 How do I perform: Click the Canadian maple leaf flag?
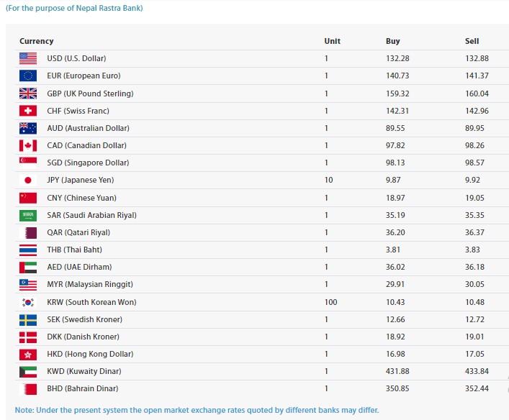pyautogui.click(x=28, y=145)
